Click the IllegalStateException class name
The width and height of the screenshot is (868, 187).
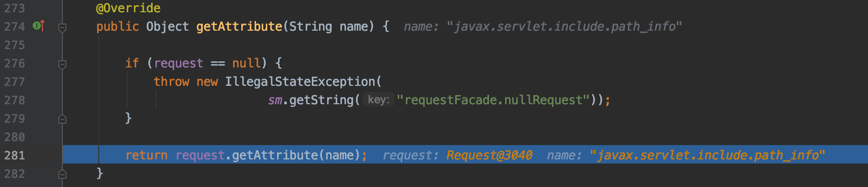coord(300,82)
